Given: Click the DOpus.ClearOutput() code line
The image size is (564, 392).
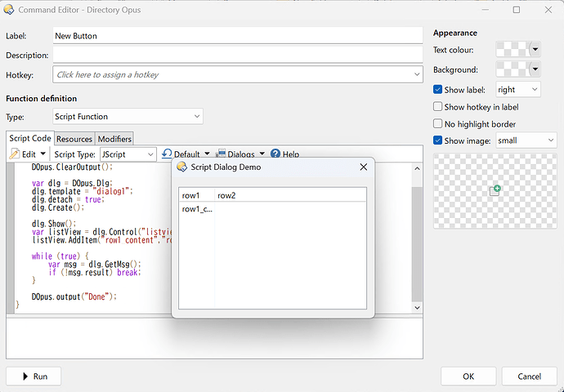Looking at the screenshot, I should point(72,167).
